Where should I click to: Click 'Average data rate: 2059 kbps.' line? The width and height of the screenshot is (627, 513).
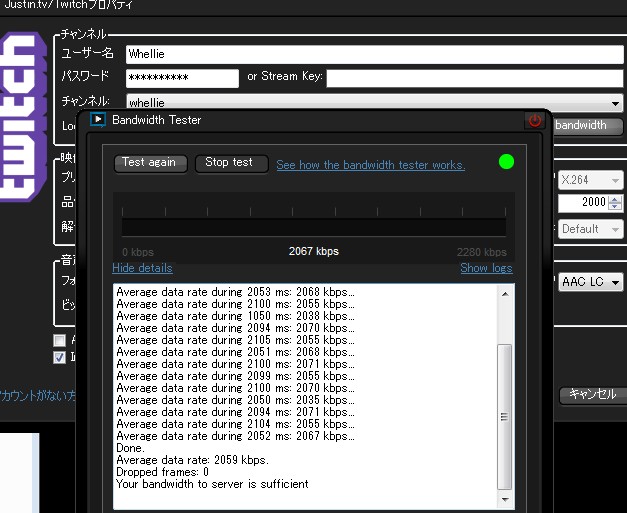[193, 460]
